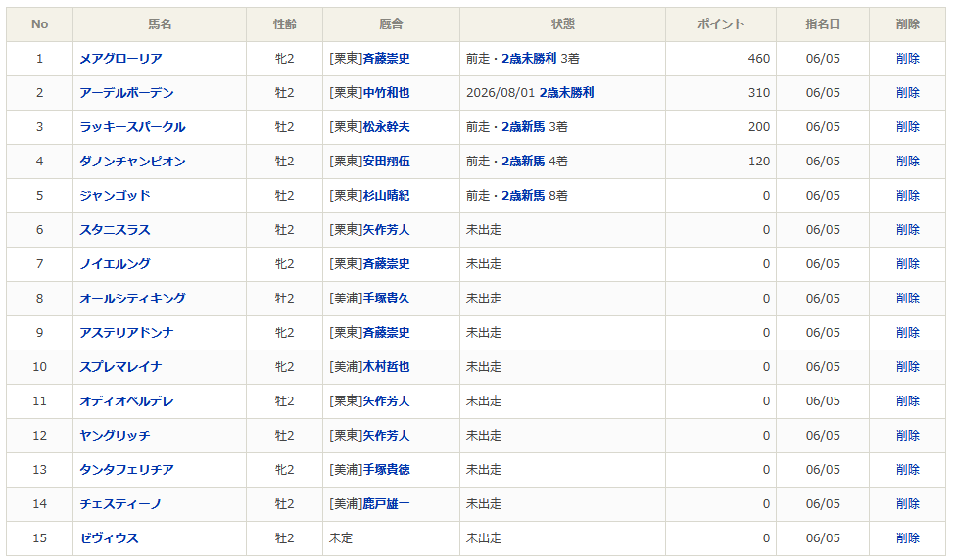
Task: Select the 状態 column header
Action: point(563,24)
